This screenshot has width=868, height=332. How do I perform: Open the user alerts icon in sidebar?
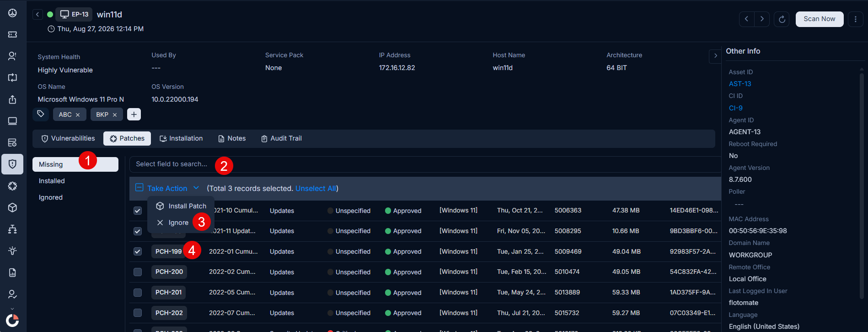pyautogui.click(x=12, y=56)
